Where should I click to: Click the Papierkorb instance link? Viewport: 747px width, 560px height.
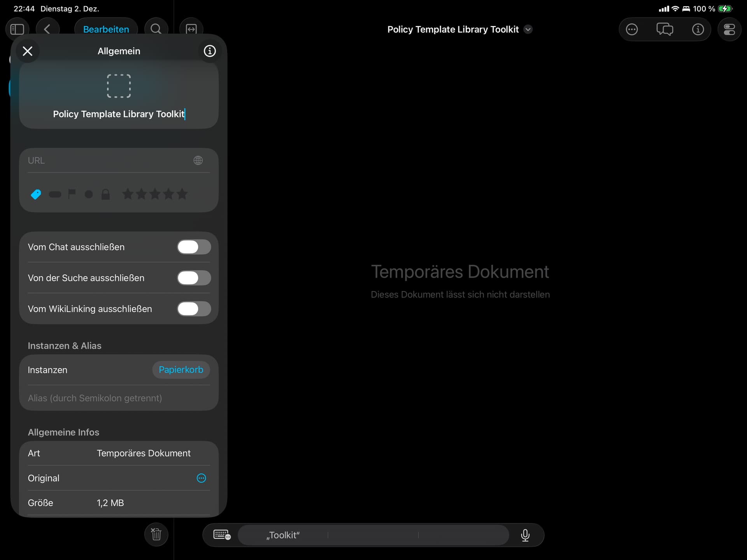(181, 370)
